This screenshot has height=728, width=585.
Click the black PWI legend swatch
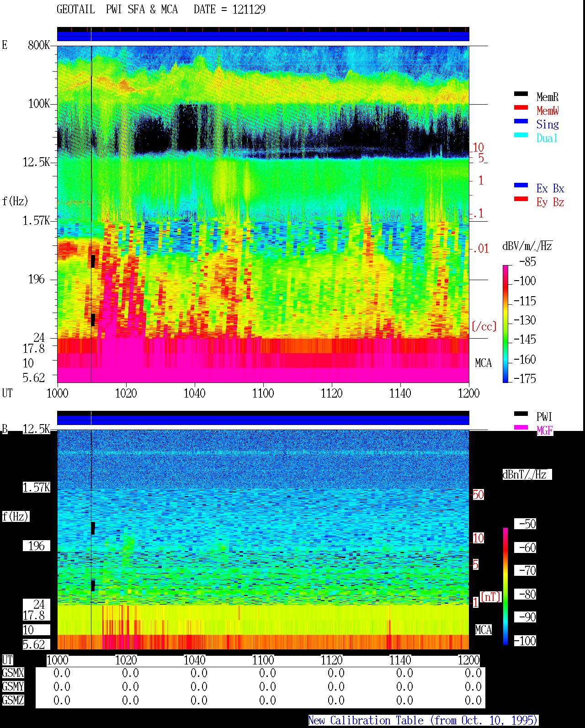(x=521, y=414)
